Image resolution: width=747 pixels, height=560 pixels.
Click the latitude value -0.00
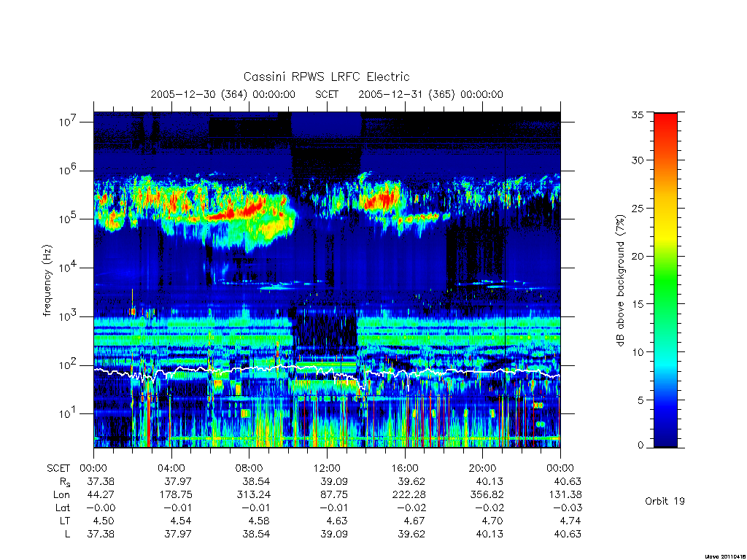coord(99,508)
